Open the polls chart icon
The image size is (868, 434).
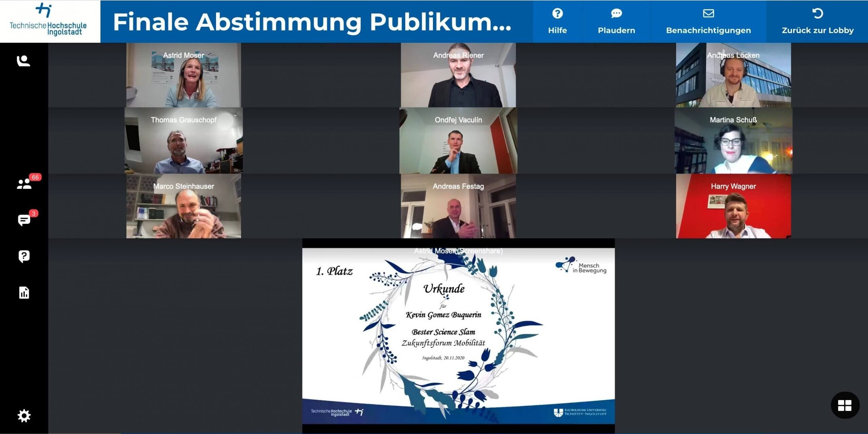(x=24, y=293)
